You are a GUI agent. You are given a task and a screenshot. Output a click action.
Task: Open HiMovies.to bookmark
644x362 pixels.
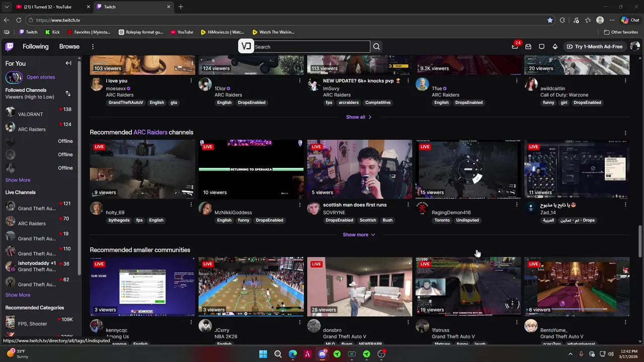click(x=222, y=32)
